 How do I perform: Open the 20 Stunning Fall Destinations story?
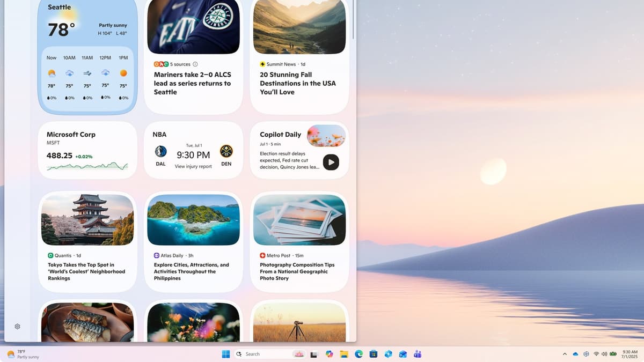point(298,83)
